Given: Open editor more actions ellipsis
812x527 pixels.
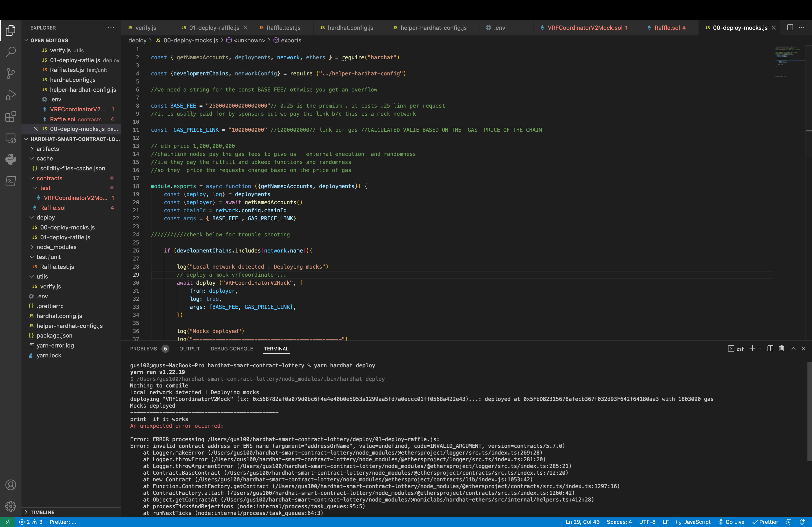Looking at the screenshot, I should tap(802, 28).
